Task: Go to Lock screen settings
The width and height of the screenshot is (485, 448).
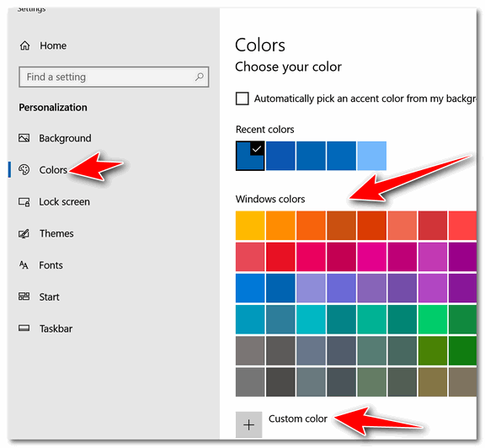Action: click(64, 202)
